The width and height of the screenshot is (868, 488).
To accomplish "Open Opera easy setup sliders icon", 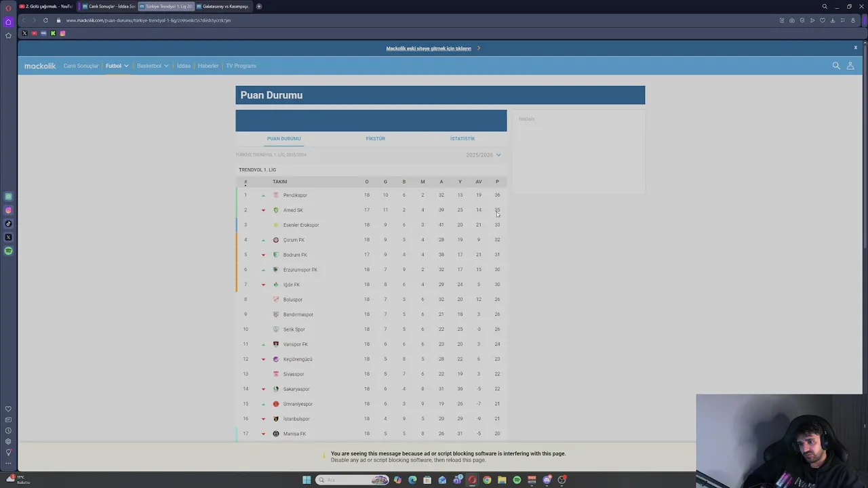I will (x=843, y=20).
